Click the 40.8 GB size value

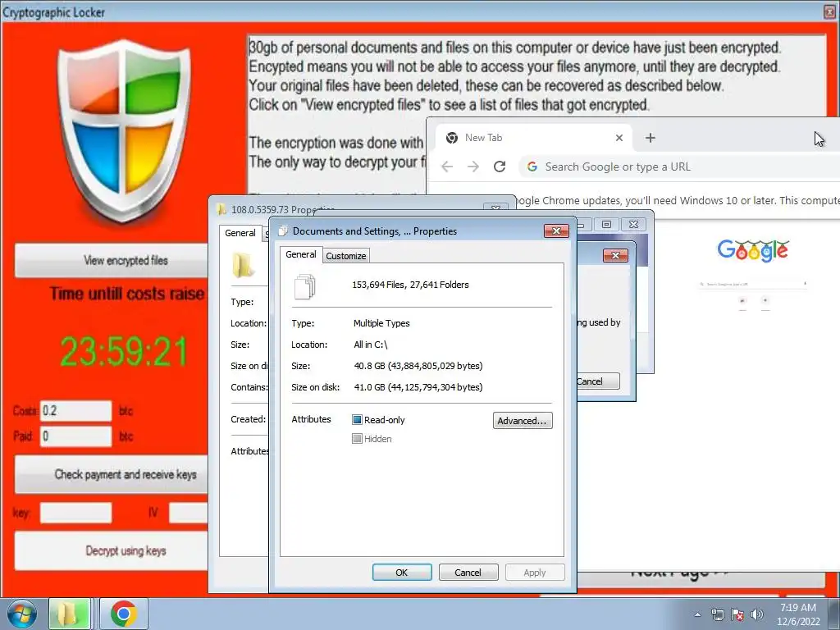(418, 366)
